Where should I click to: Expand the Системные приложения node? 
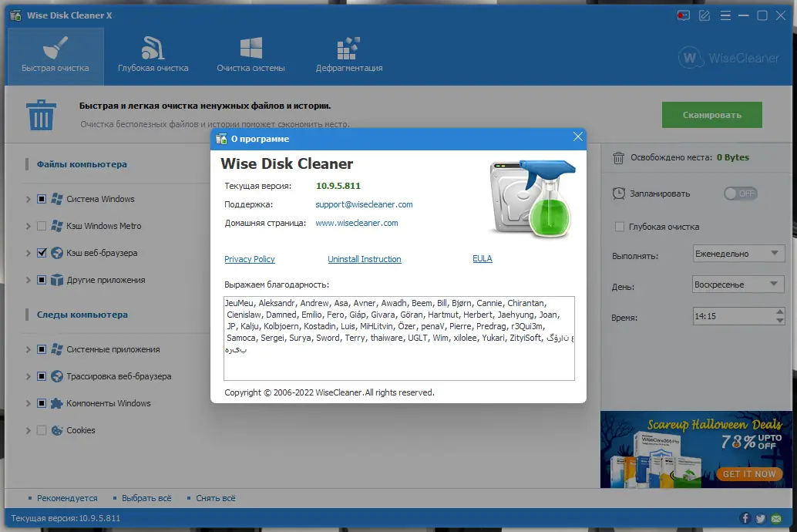(x=29, y=350)
